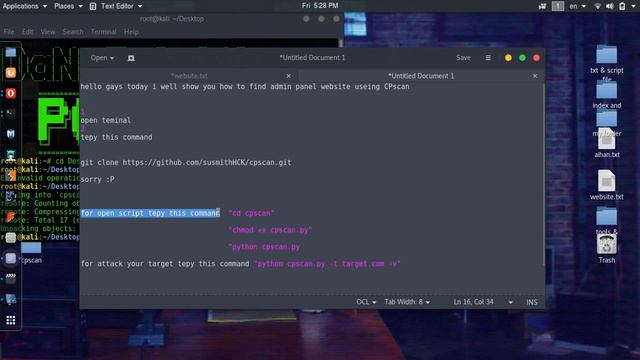
Task: Open the blue M icon in dock
Action: pyautogui.click(x=11, y=134)
